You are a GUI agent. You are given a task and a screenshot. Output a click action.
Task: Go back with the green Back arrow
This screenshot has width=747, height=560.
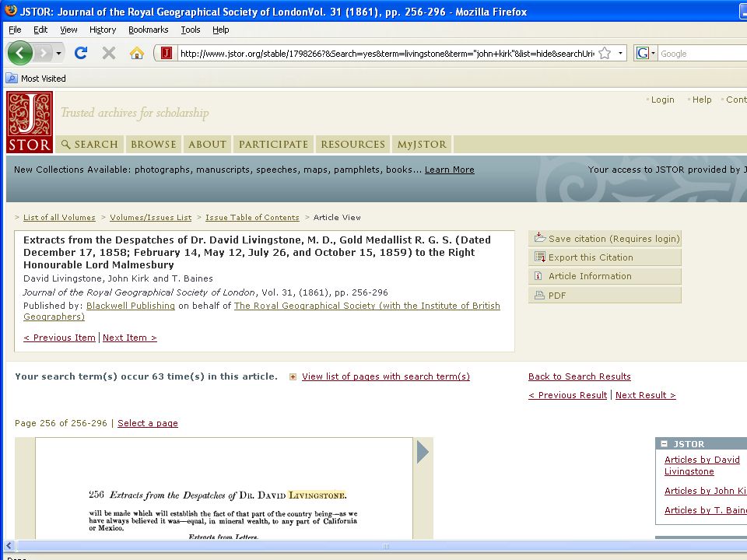pos(20,53)
